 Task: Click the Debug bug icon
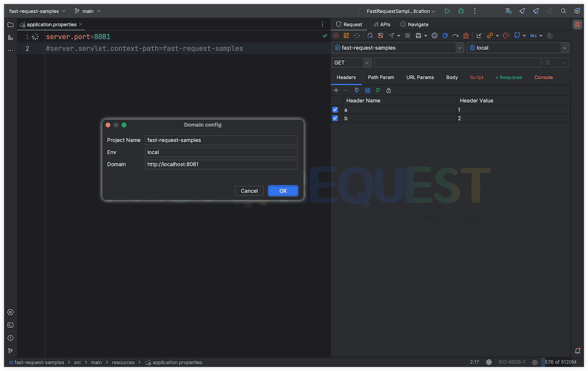[461, 11]
